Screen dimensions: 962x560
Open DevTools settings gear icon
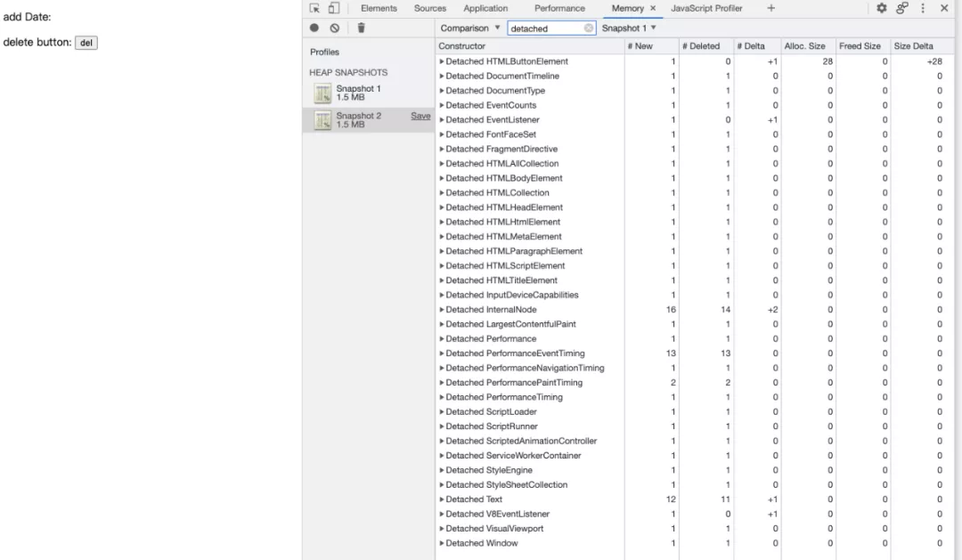point(882,8)
